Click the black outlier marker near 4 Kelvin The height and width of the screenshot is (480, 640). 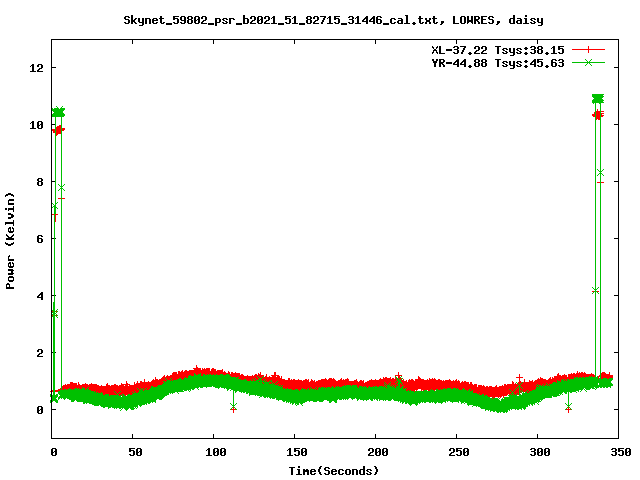pos(595,290)
